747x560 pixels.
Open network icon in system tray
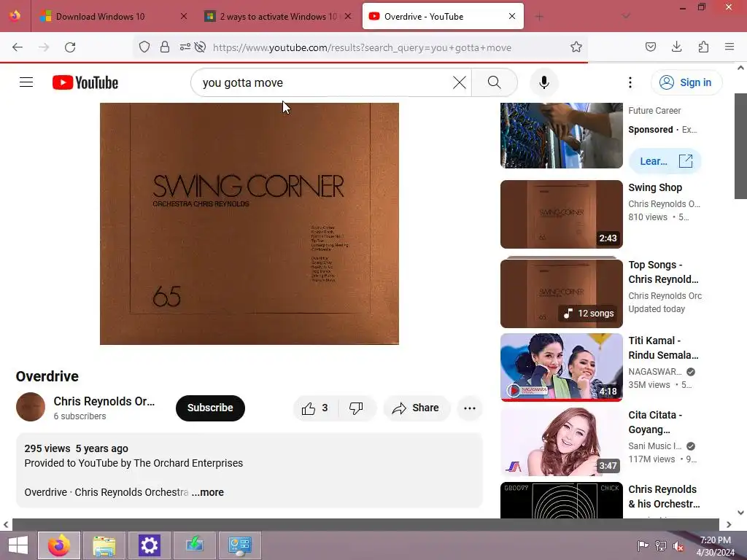click(x=661, y=545)
